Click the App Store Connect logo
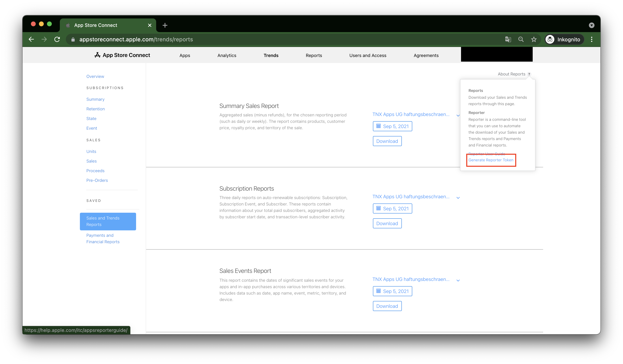The height and width of the screenshot is (364, 623). coord(122,55)
